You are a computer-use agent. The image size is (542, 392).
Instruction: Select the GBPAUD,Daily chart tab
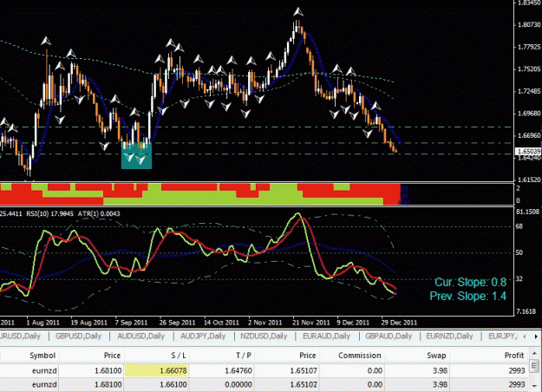(389, 336)
